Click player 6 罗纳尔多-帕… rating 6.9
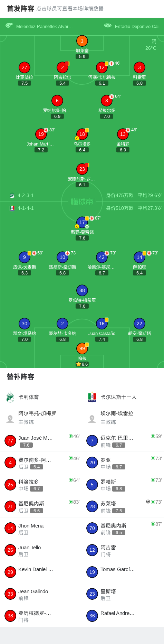 coord(57,116)
